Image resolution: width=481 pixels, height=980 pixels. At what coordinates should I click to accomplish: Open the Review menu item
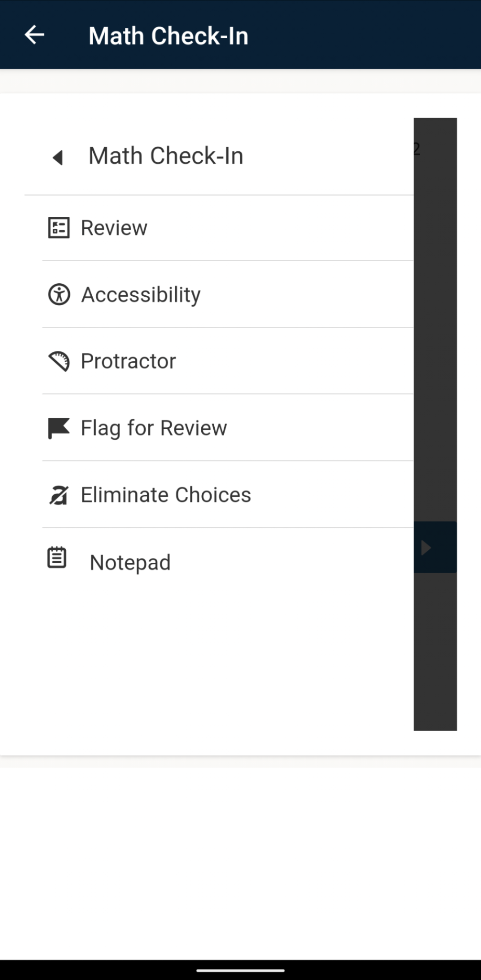[114, 228]
